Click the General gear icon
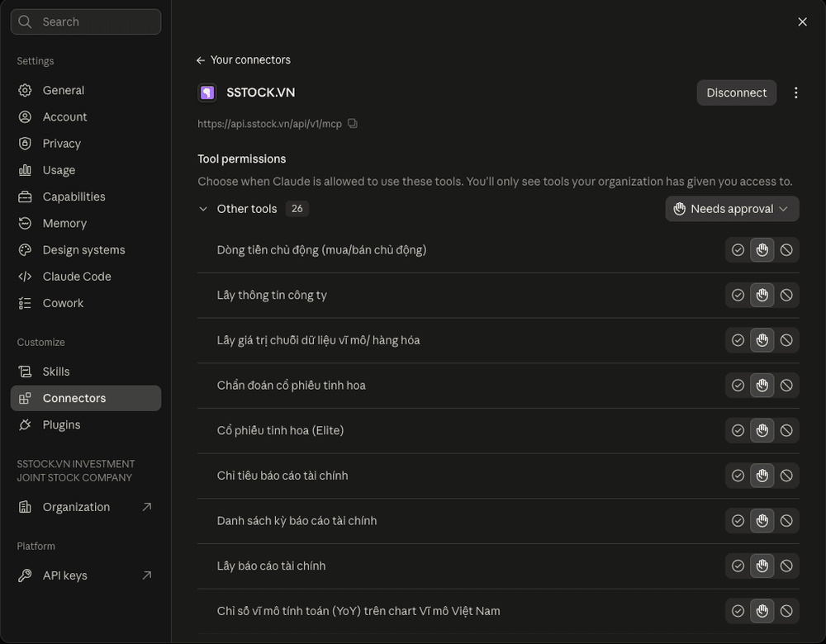The image size is (826, 644). point(25,90)
